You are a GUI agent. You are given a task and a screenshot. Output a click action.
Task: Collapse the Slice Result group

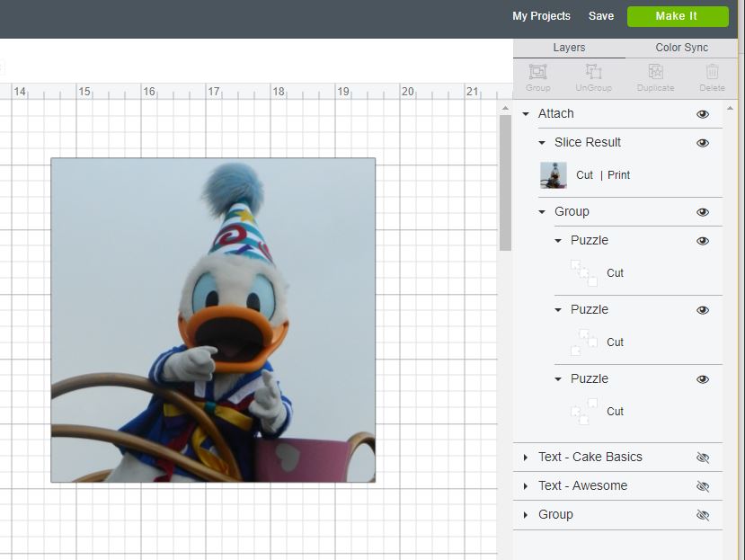[x=542, y=143]
